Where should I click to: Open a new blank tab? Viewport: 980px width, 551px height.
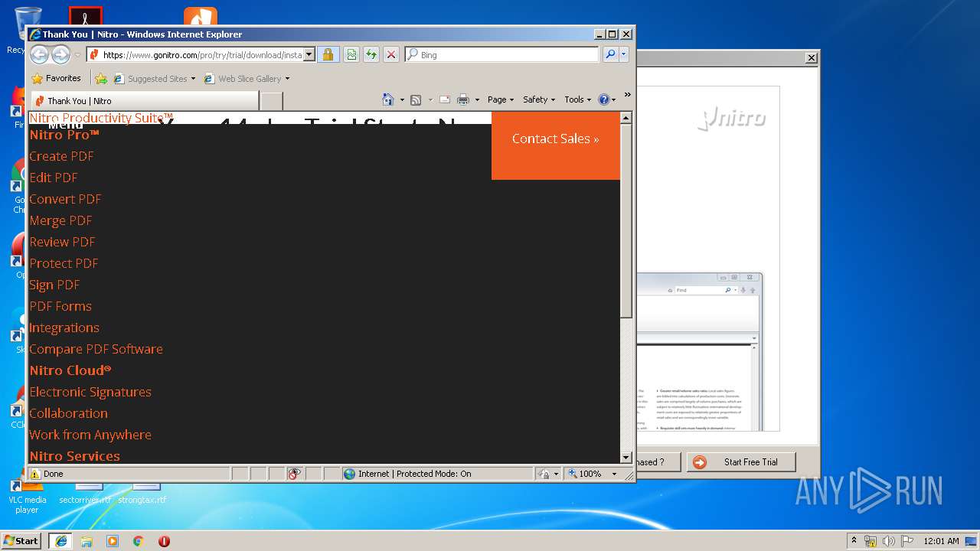tap(271, 100)
